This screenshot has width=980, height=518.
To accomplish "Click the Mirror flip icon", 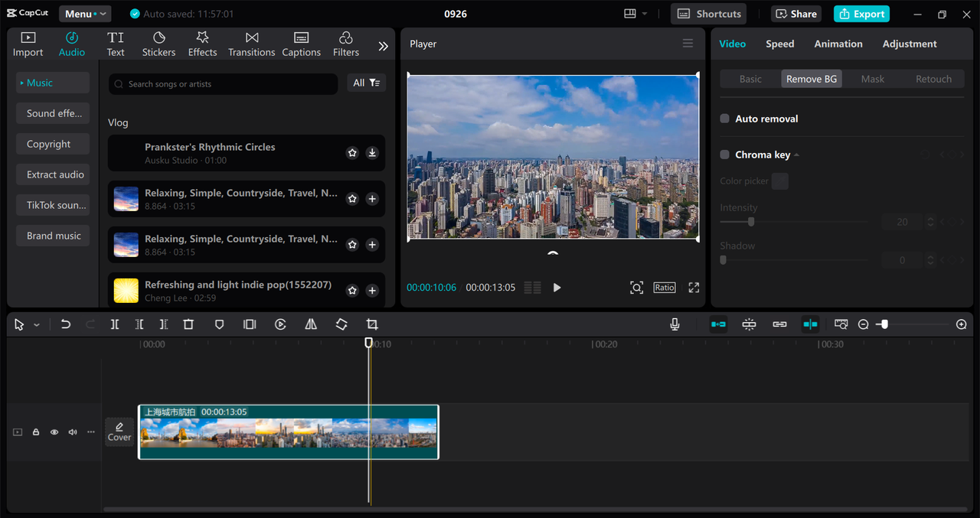I will point(311,324).
